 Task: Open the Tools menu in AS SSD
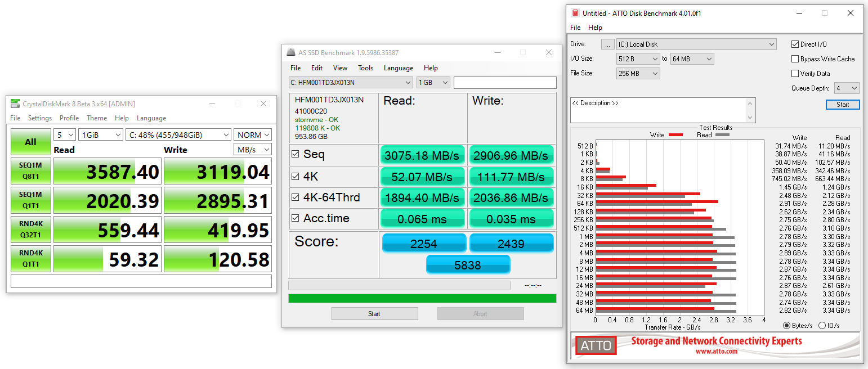click(x=365, y=68)
